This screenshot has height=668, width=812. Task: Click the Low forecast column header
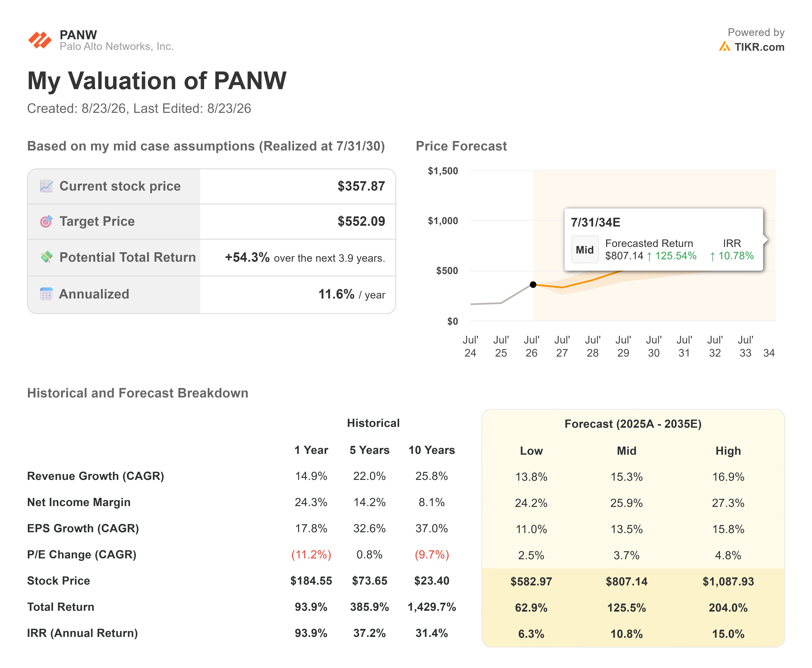coord(531,451)
